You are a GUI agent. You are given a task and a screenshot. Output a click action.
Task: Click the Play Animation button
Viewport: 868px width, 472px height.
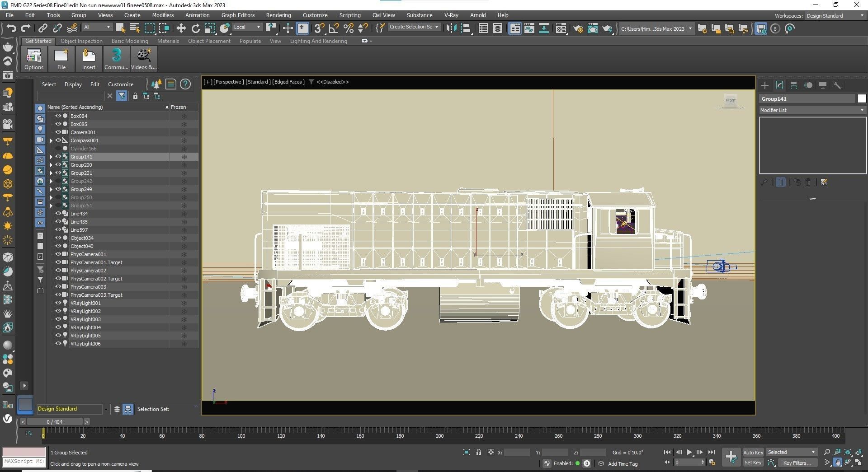(689, 452)
